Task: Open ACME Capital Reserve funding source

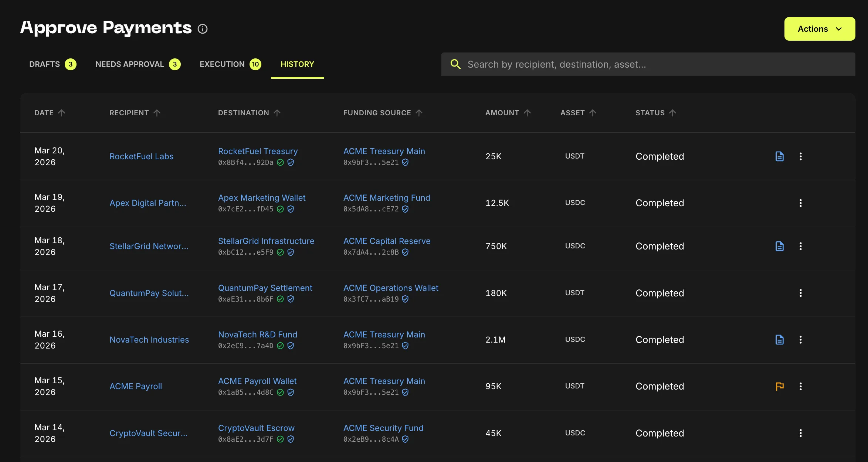Action: (387, 241)
